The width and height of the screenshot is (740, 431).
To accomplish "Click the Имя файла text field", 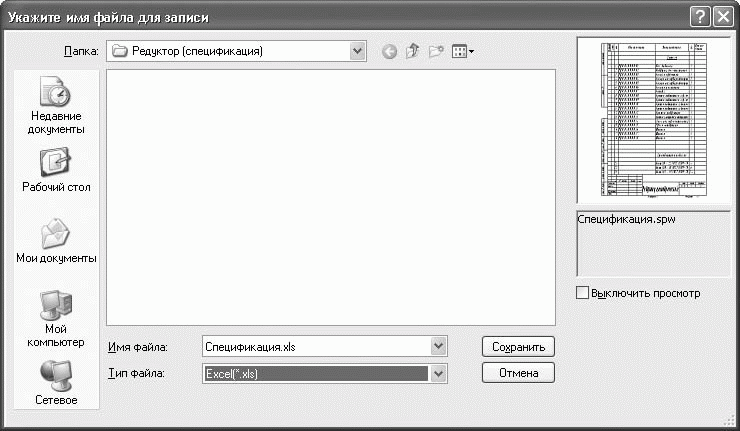I will 314,346.
